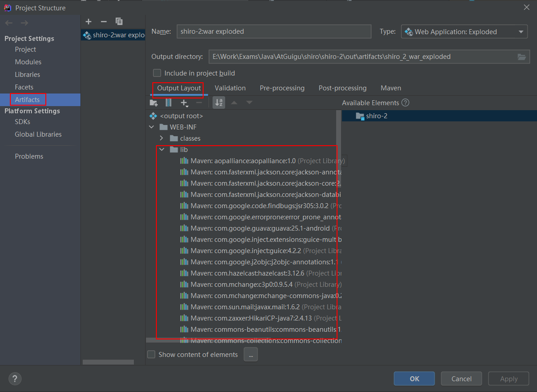Copy the selected artifact icon
537x392 pixels.
click(x=119, y=22)
